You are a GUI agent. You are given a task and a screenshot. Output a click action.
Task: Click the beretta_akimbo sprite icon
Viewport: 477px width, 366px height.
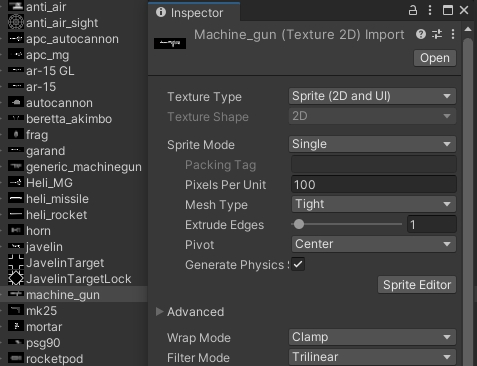tap(16, 118)
